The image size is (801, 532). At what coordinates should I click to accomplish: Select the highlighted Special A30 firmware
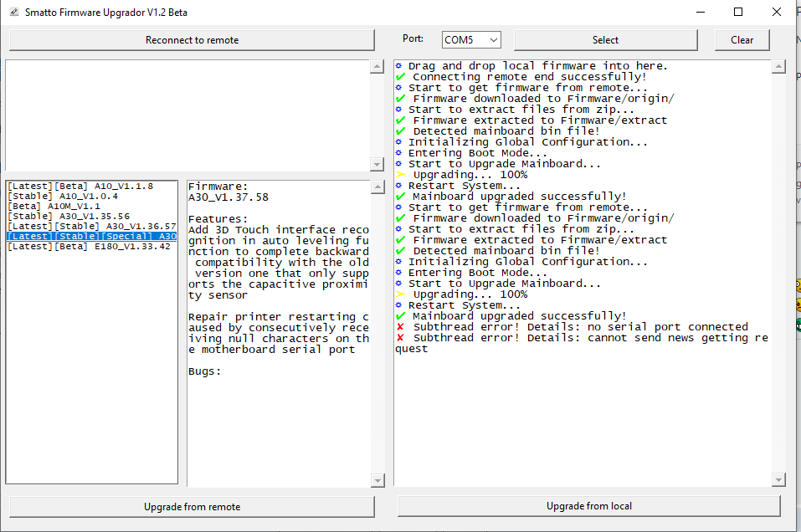(91, 237)
